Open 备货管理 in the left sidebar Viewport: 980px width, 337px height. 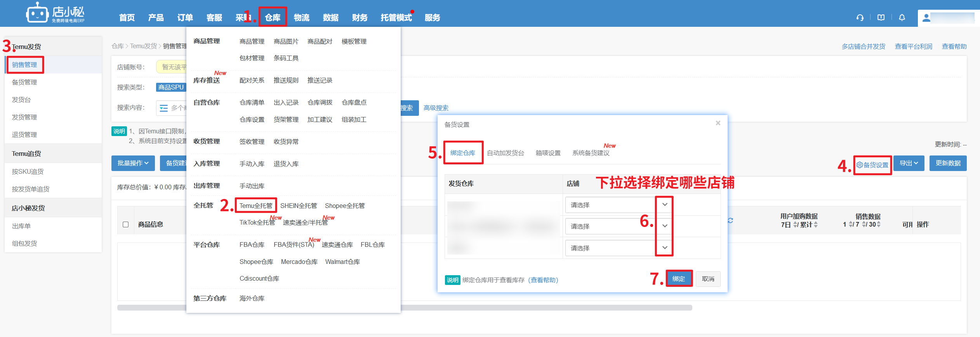click(24, 82)
